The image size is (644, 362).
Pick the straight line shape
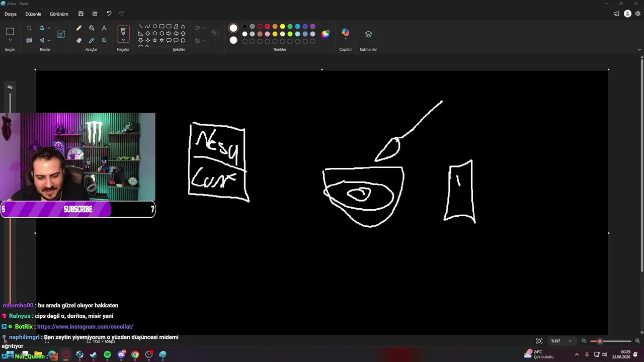pos(140,26)
